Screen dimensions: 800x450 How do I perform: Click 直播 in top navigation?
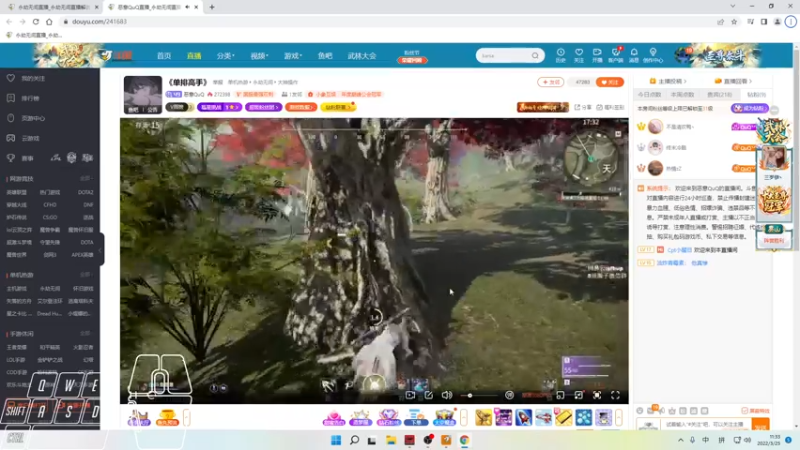[x=194, y=56]
